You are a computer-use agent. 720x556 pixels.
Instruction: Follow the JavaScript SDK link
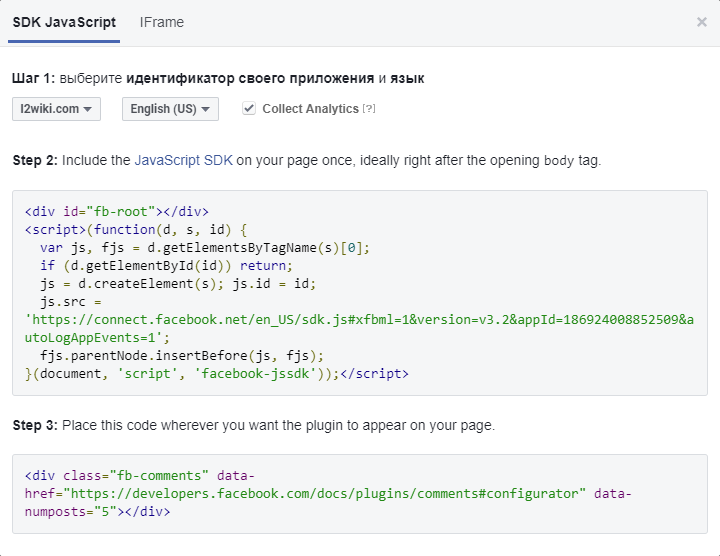(x=183, y=160)
